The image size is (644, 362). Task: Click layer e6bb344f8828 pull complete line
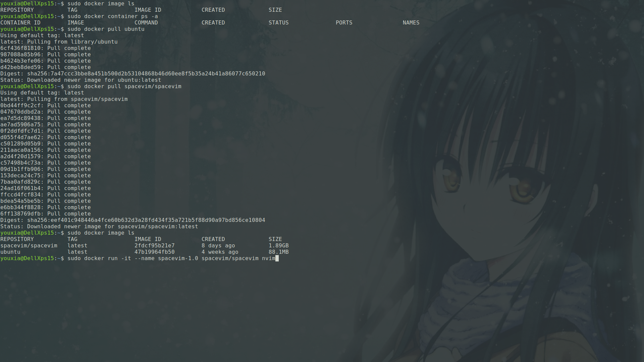pos(46,207)
